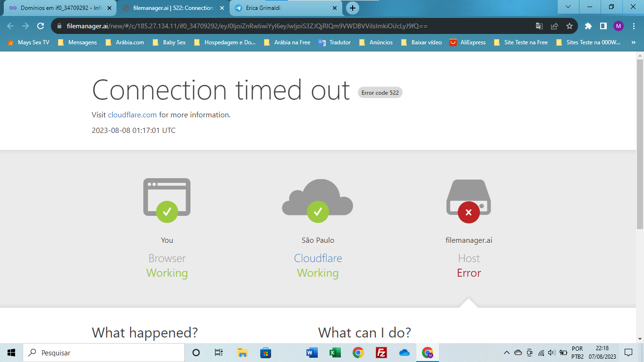Bookmark this page with the star icon
Image resolution: width=644 pixels, height=362 pixels.
[570, 26]
